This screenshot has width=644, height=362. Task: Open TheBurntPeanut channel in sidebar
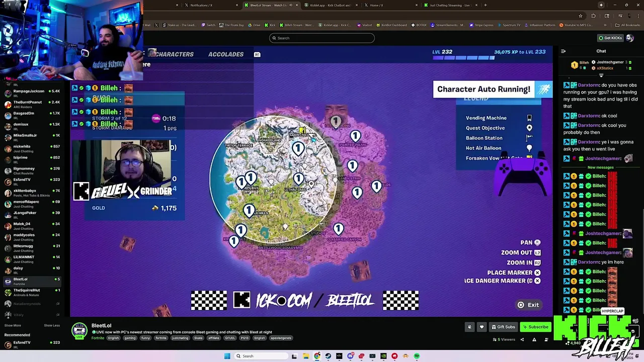[x=31, y=104]
